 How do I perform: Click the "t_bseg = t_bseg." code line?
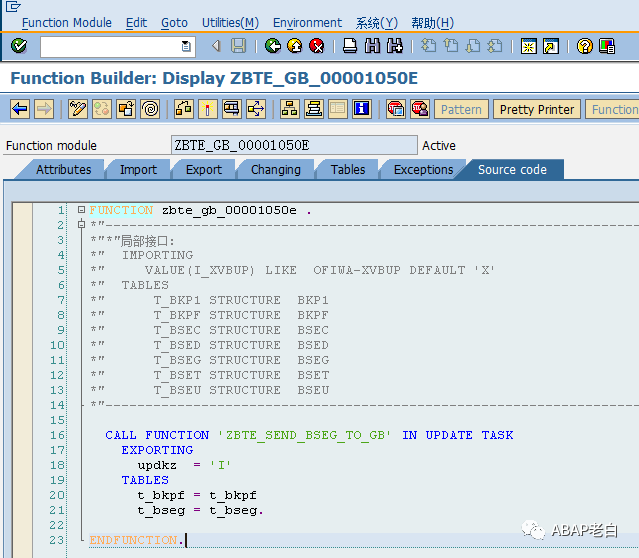coord(201,510)
